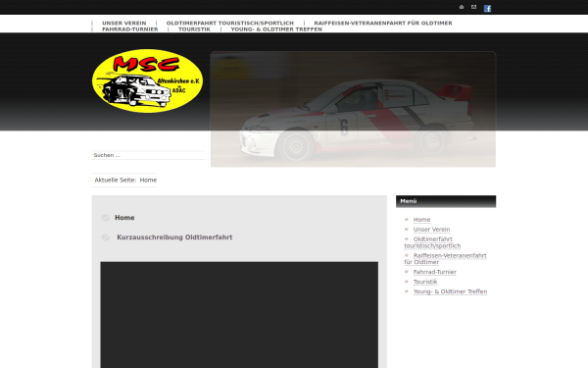Select Fahrrad-Turnier in the sidebar Menü

[434, 272]
